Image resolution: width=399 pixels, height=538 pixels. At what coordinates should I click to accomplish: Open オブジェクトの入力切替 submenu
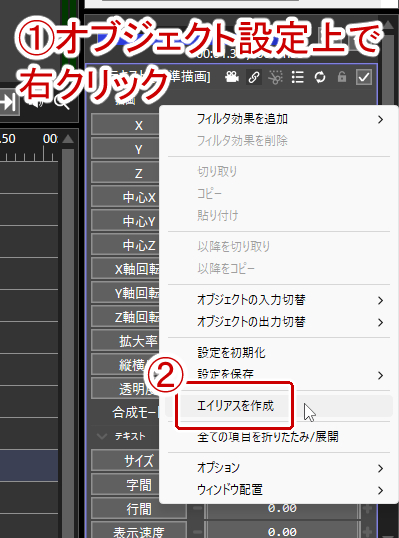coord(279,300)
